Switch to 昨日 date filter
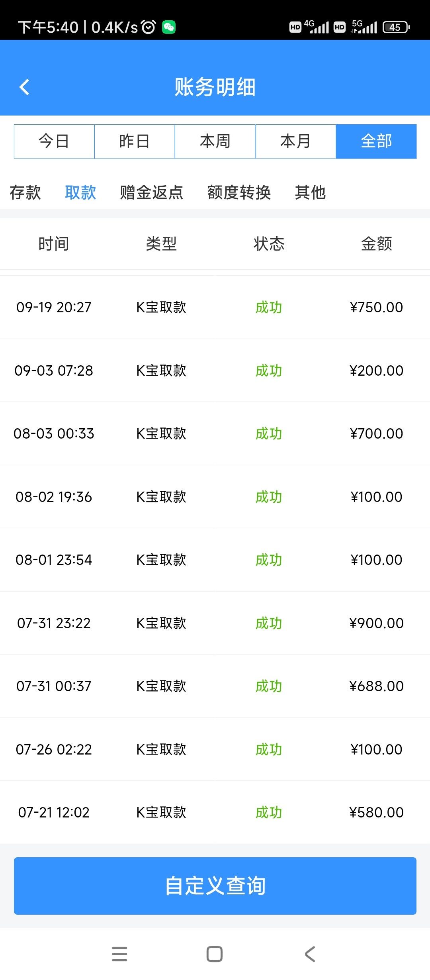 (x=135, y=141)
